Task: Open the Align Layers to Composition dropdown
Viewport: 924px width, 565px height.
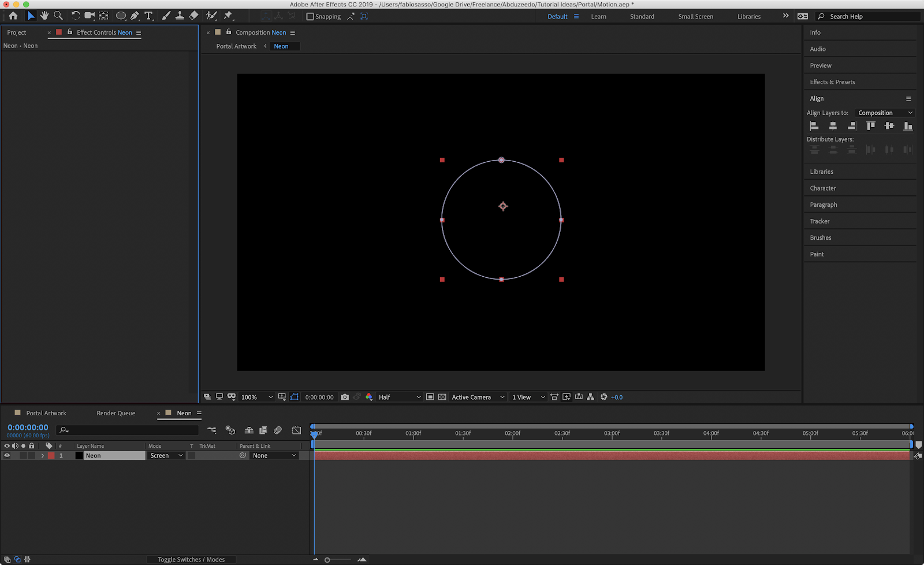Action: (x=885, y=113)
